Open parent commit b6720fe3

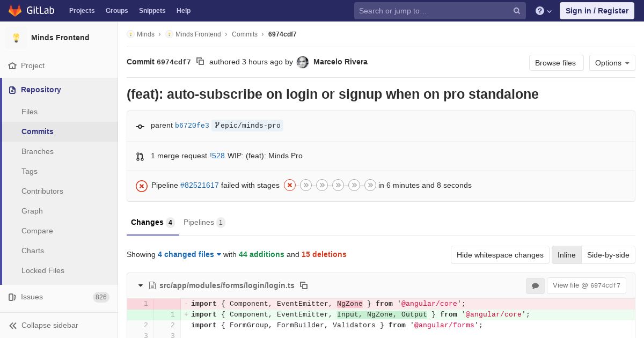tap(192, 126)
